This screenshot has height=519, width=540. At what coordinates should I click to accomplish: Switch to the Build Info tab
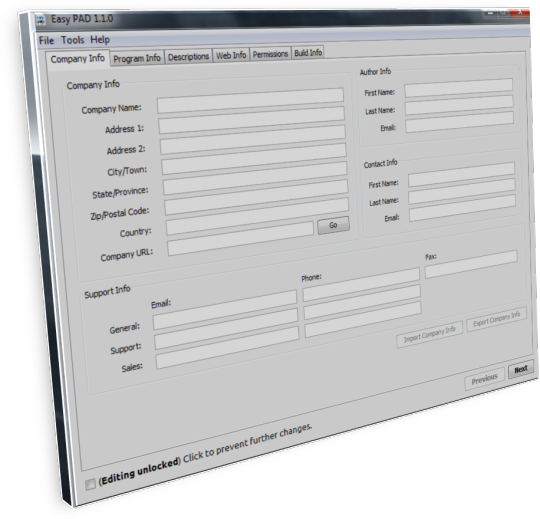click(x=308, y=53)
